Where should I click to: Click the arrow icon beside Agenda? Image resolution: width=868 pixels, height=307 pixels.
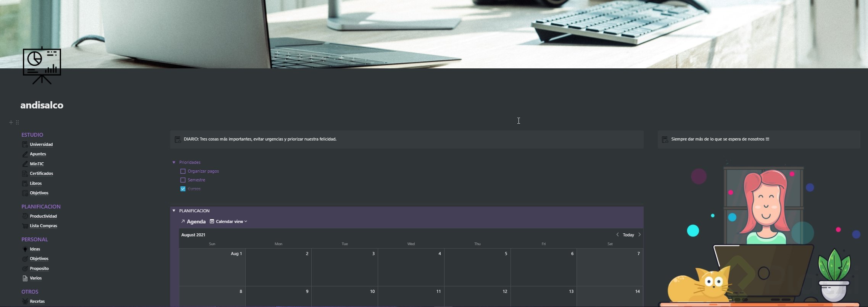(183, 221)
